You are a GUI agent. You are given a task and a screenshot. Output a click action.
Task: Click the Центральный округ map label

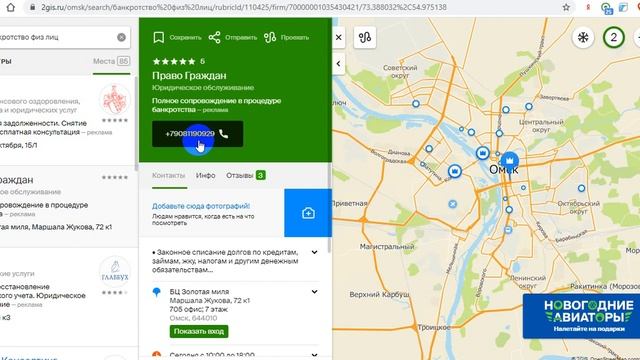(541, 126)
